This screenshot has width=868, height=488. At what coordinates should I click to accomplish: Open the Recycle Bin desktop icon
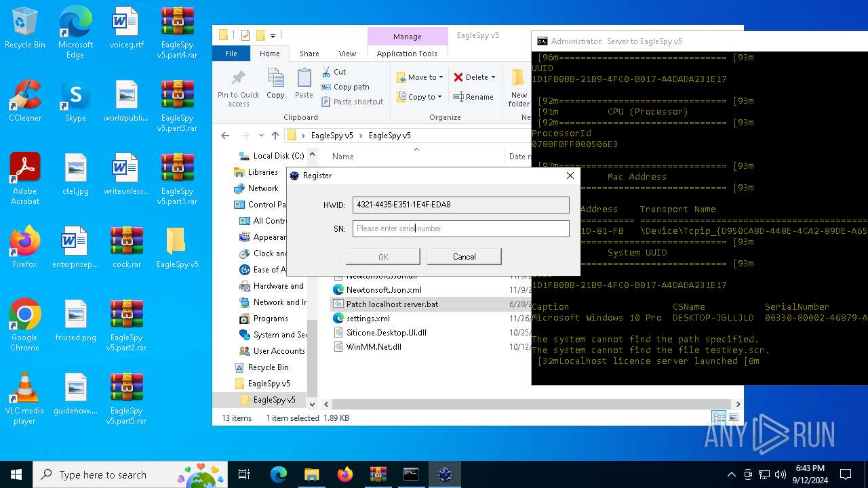[24, 28]
